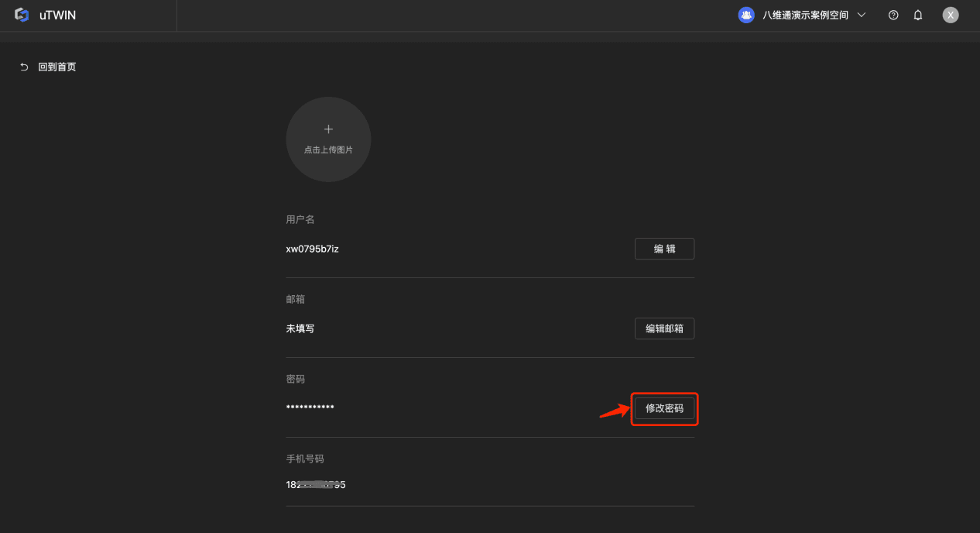Click the 未填写 email value
The height and width of the screenshot is (533, 980).
[300, 328]
